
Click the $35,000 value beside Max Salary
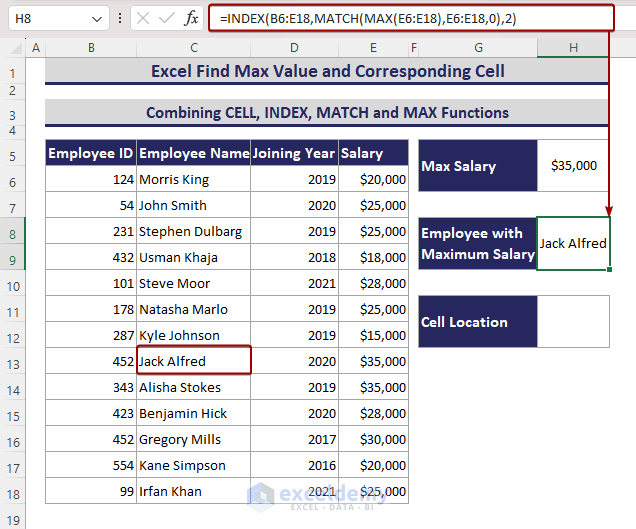tap(573, 166)
